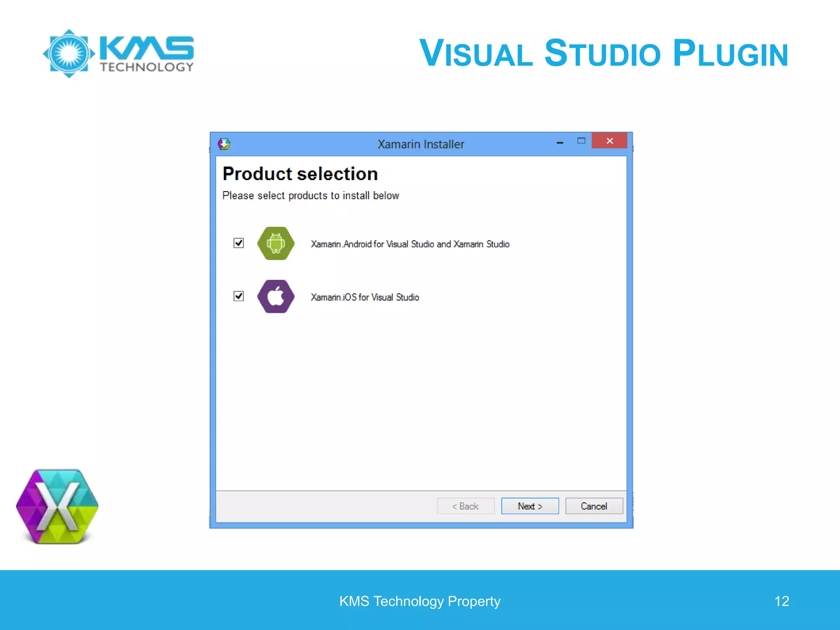Screen dimensions: 840x630
Task: Click the 'Xamarin Installer' window title
Action: (421, 144)
